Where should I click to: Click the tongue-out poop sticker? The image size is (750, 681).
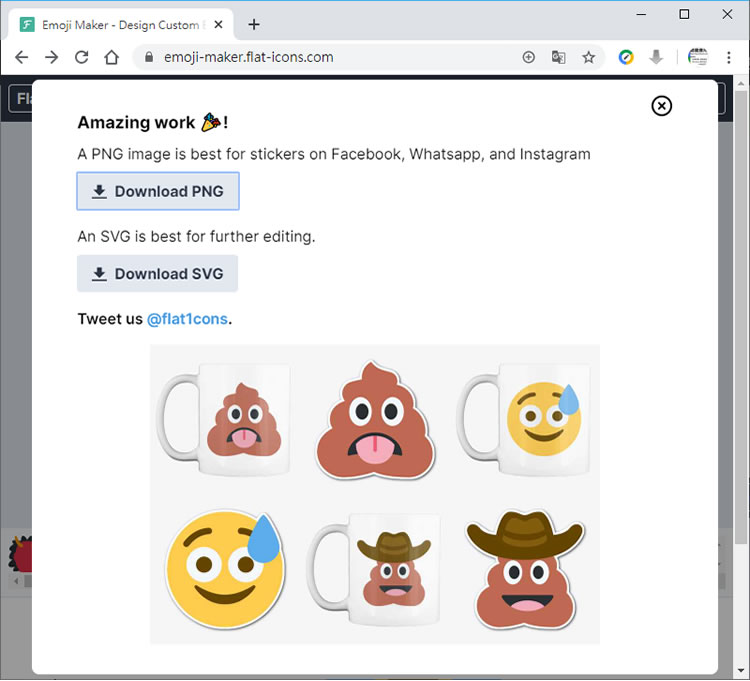click(375, 421)
